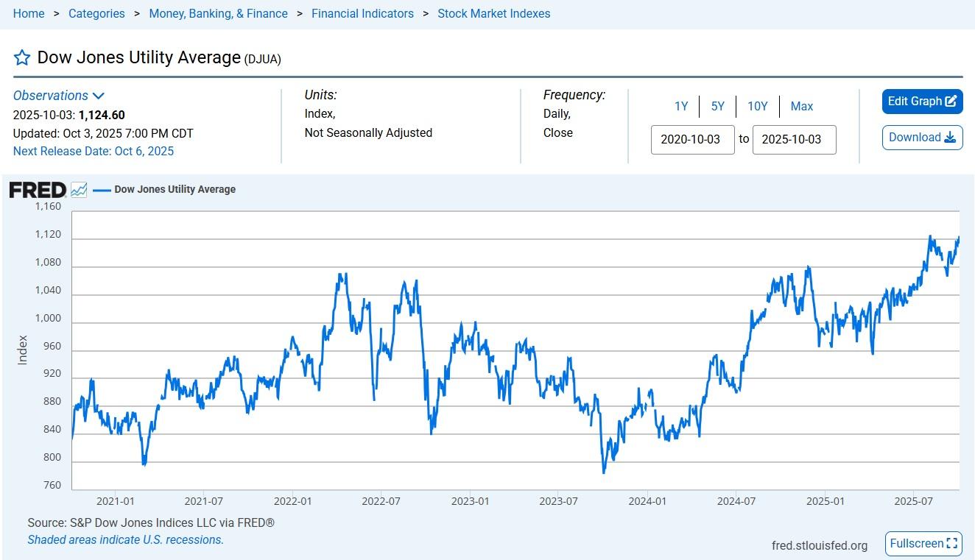Image resolution: width=975 pixels, height=560 pixels.
Task: Click the small chart icon beside FRED logo
Action: [x=79, y=190]
